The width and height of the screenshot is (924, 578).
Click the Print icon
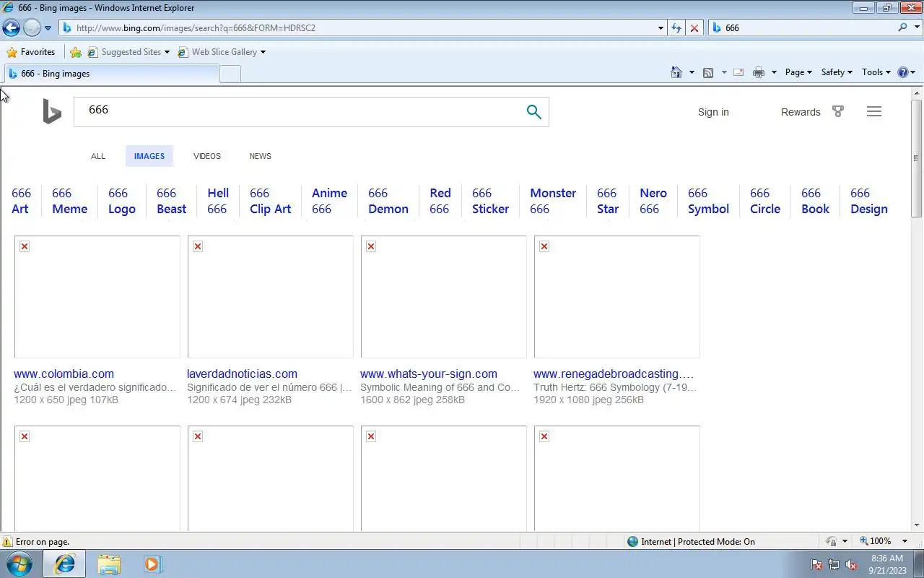(x=759, y=72)
